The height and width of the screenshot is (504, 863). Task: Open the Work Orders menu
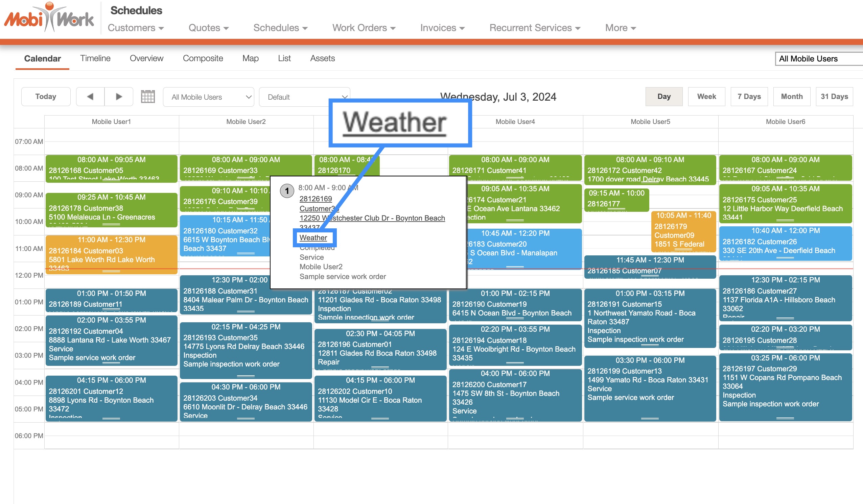click(x=363, y=28)
